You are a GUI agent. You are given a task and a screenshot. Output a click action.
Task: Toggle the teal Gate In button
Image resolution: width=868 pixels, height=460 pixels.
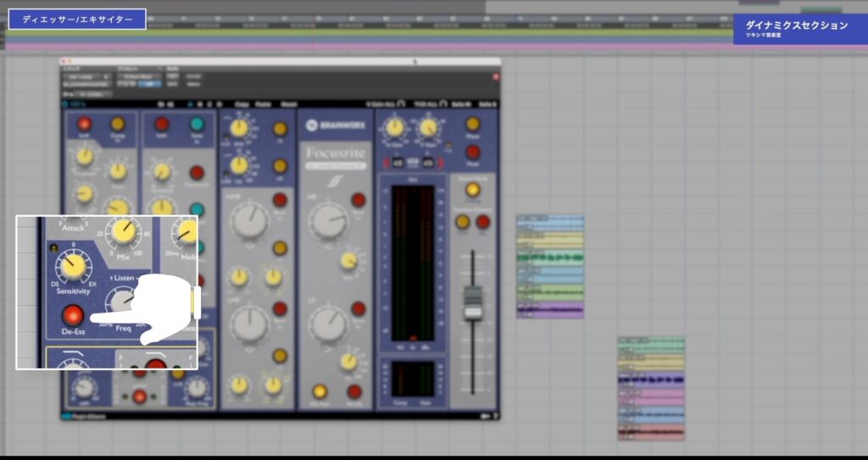[x=197, y=124]
